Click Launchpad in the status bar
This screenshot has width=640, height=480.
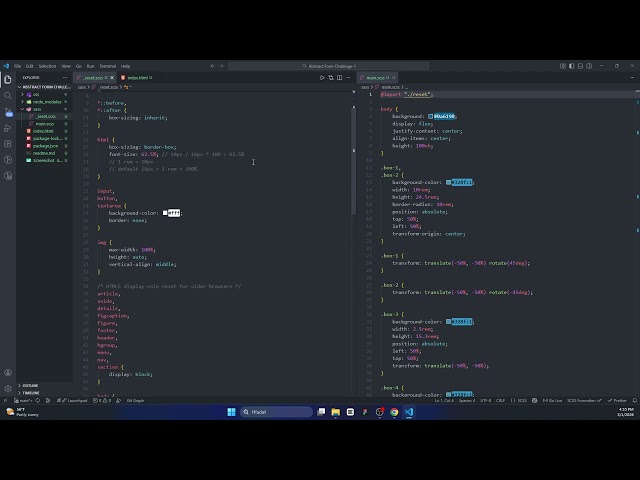click(74, 400)
